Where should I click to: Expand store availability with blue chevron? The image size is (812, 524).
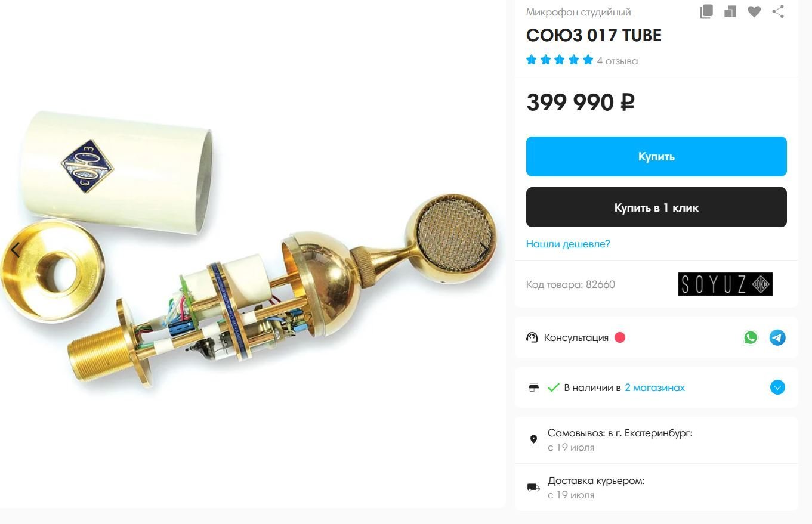777,387
